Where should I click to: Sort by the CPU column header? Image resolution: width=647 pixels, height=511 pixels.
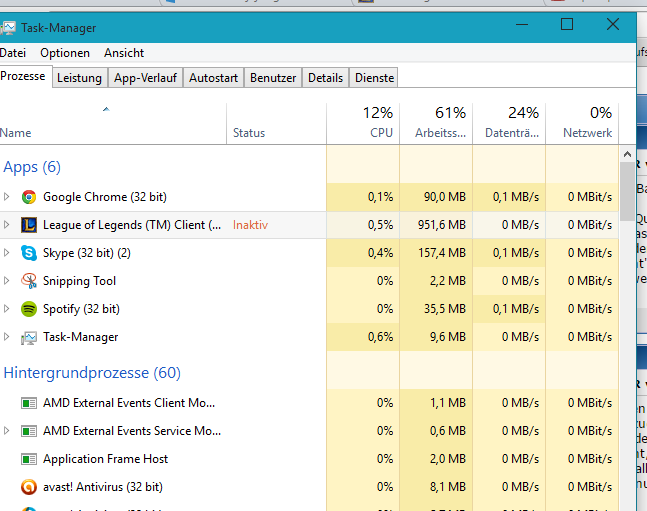363,124
